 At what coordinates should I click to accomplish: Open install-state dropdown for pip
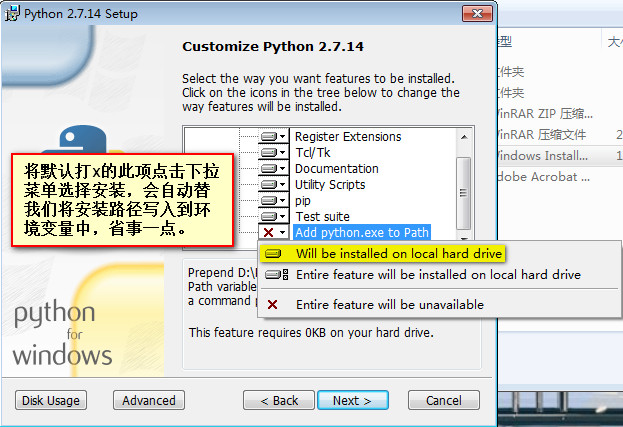tap(273, 201)
